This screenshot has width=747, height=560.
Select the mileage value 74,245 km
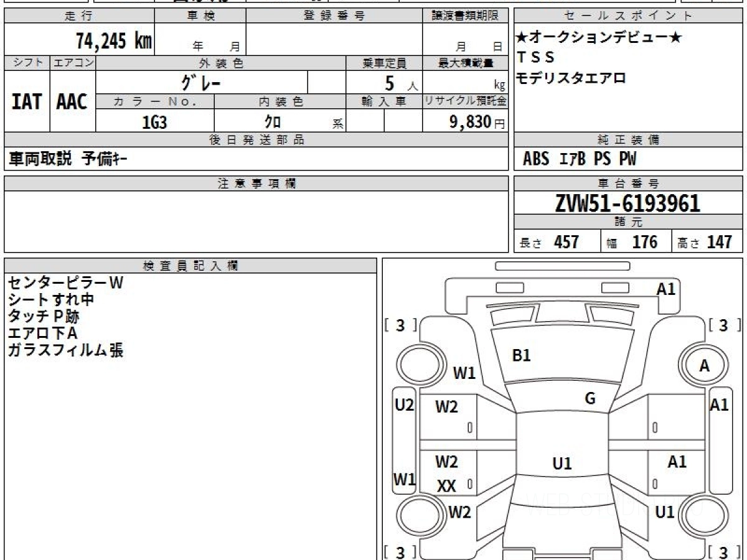[114, 41]
